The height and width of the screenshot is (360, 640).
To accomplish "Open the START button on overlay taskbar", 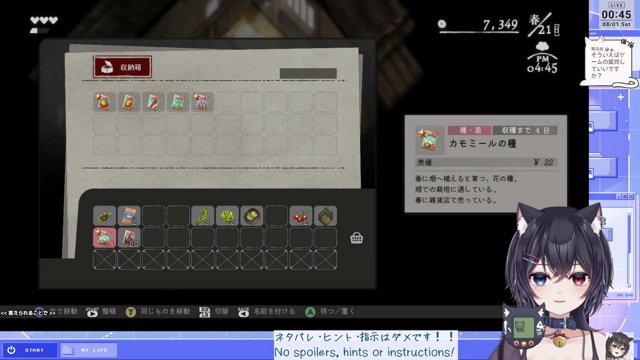I will (x=29, y=350).
